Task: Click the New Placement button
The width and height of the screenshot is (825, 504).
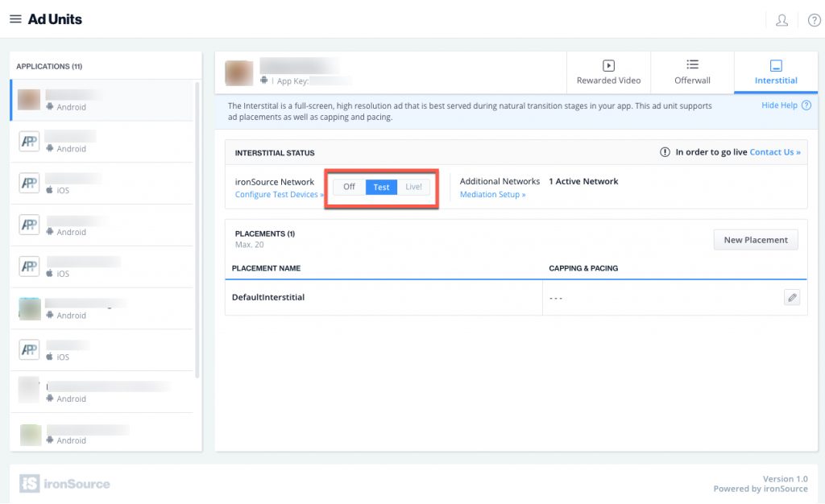Action: (x=756, y=240)
